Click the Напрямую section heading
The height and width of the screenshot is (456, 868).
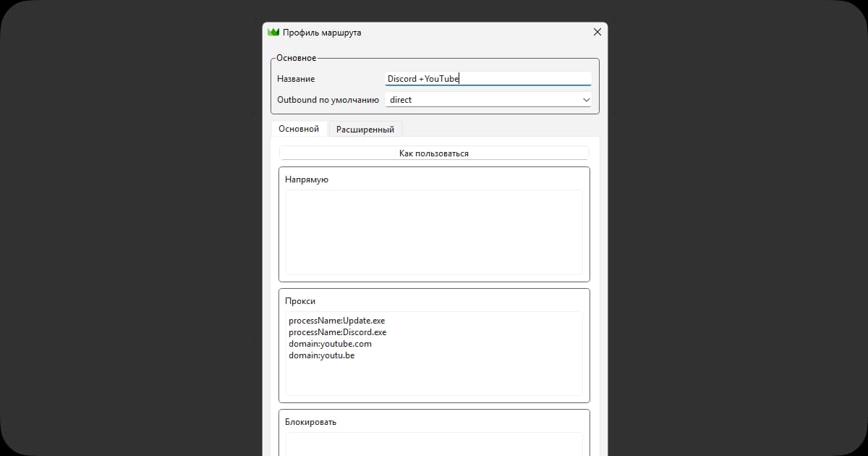click(x=307, y=180)
